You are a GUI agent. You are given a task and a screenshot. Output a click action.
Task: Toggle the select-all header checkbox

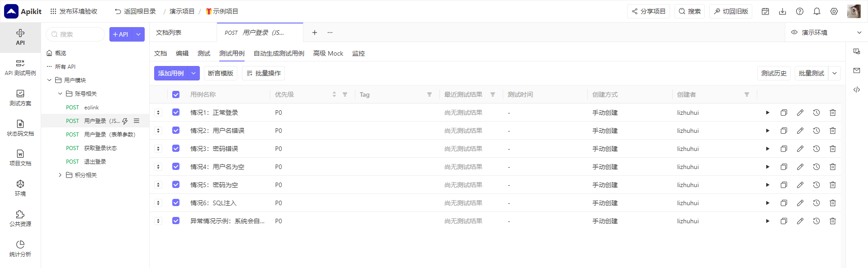click(176, 94)
